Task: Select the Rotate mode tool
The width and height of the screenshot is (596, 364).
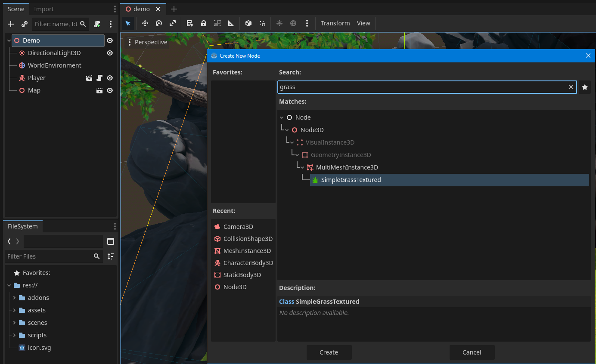Action: (x=159, y=23)
